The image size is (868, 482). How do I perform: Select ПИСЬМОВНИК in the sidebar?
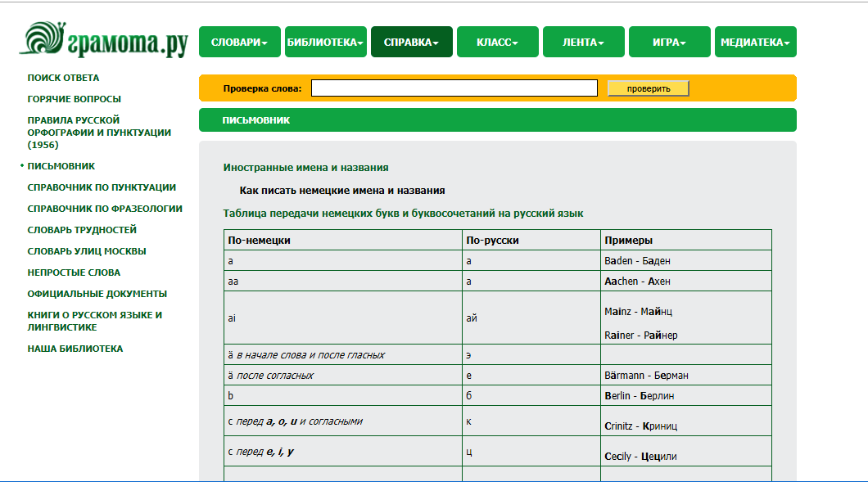(x=61, y=166)
